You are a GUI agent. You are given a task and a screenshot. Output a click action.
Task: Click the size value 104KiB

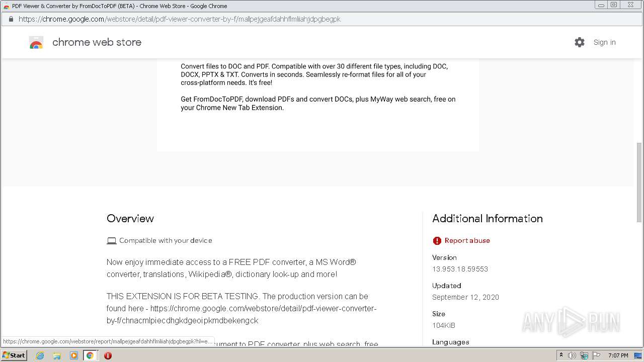[x=443, y=325]
